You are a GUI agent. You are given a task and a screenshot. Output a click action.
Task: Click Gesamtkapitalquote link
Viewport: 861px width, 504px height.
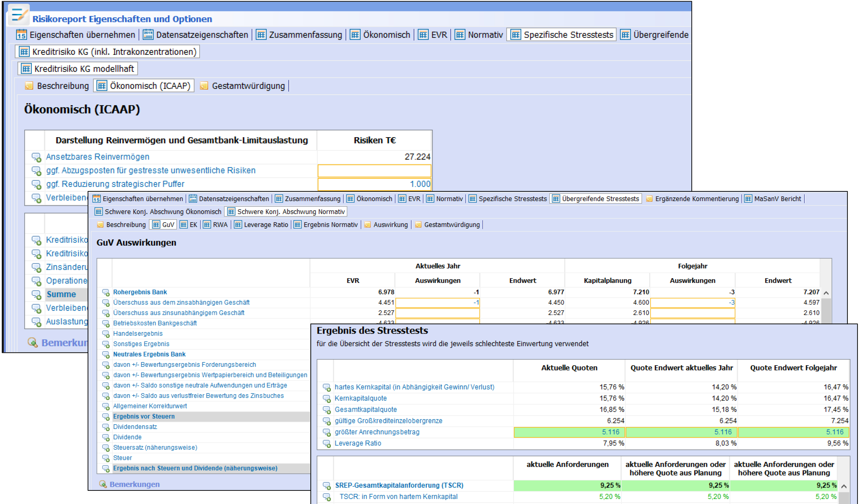tap(366, 410)
